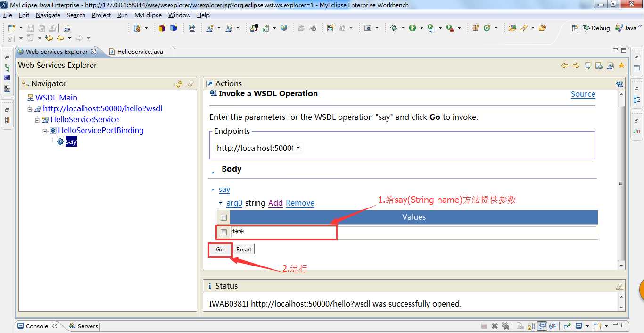Open the Debug button dropdown arrow
Viewport: 644px width, 333px height.
403,28
